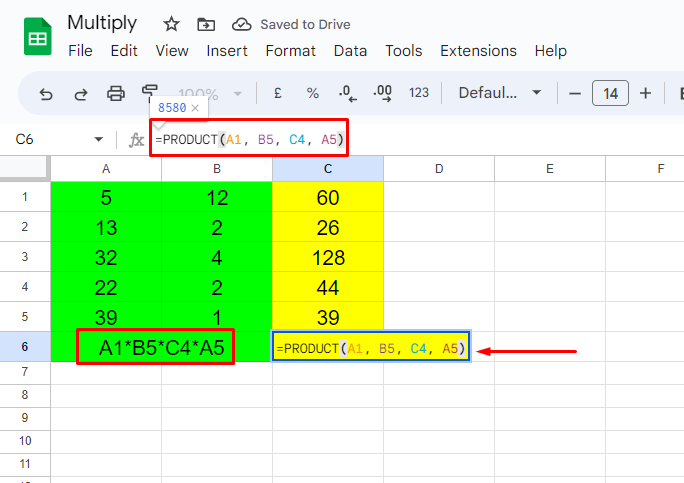
Task: Select row 3 header
Action: click(x=25, y=257)
